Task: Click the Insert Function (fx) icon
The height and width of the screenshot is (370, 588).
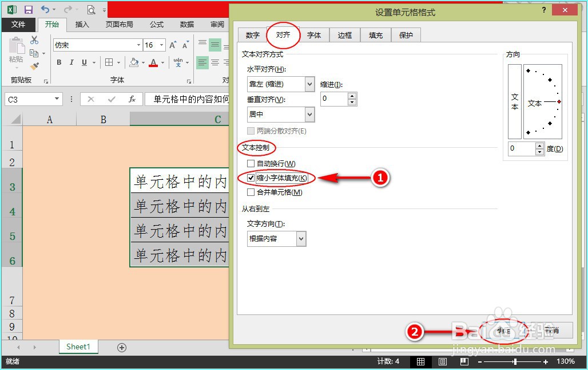Action: (132, 99)
